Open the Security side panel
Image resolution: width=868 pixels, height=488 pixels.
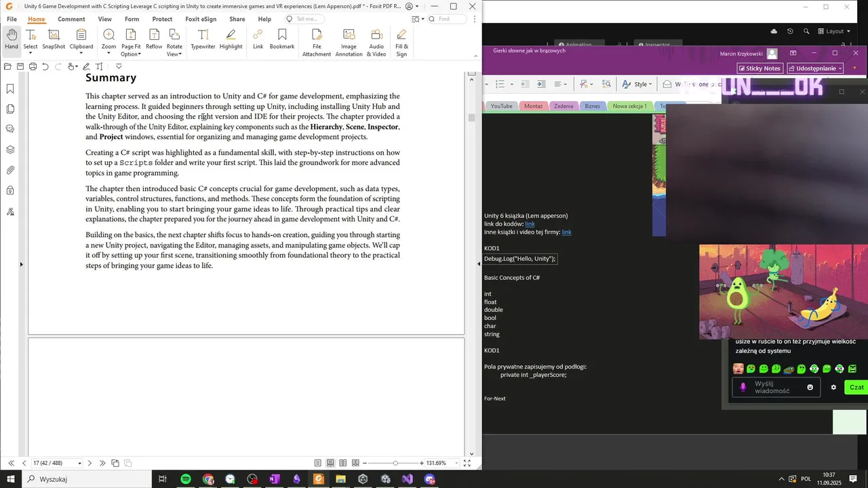(10, 190)
